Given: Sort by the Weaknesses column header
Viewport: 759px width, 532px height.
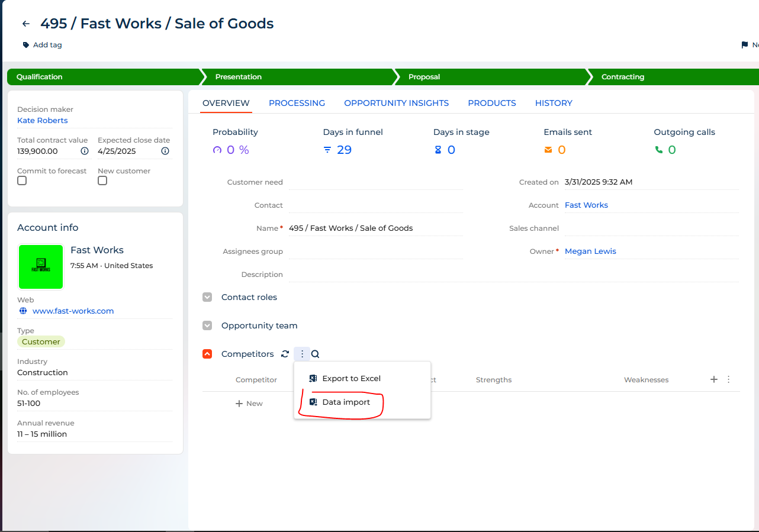Looking at the screenshot, I should (646, 380).
